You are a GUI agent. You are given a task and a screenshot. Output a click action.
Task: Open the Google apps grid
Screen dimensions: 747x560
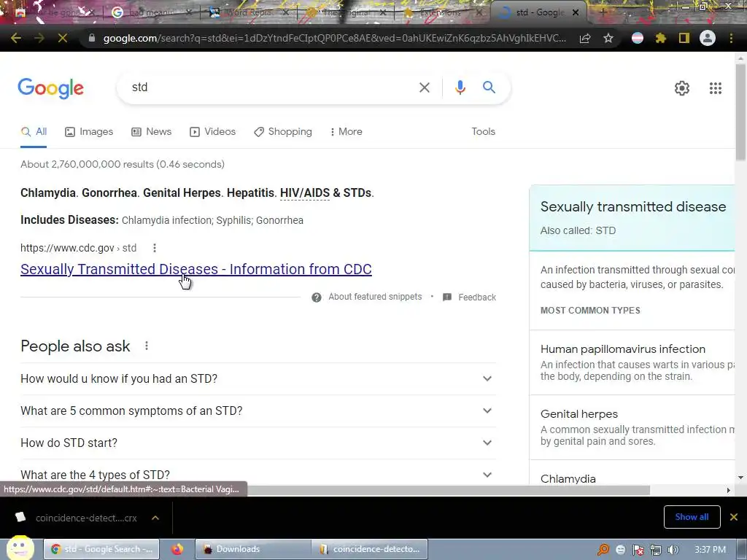[715, 88]
